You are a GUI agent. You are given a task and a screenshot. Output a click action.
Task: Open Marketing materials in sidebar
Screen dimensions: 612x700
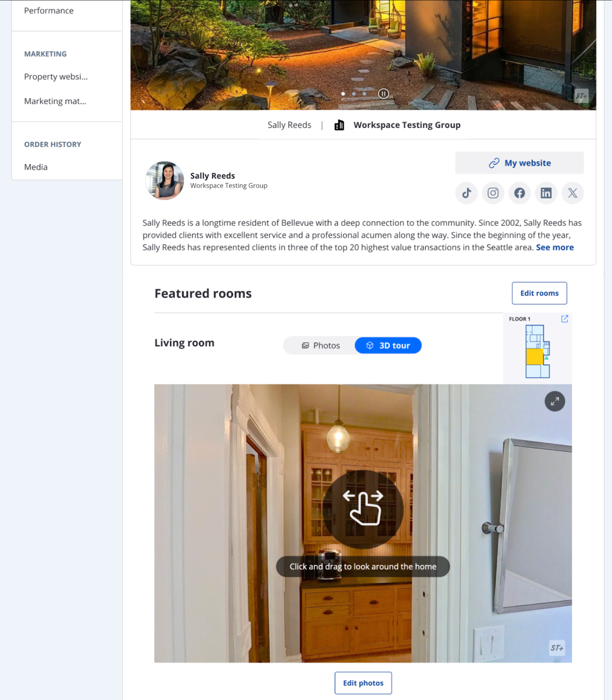(x=55, y=101)
